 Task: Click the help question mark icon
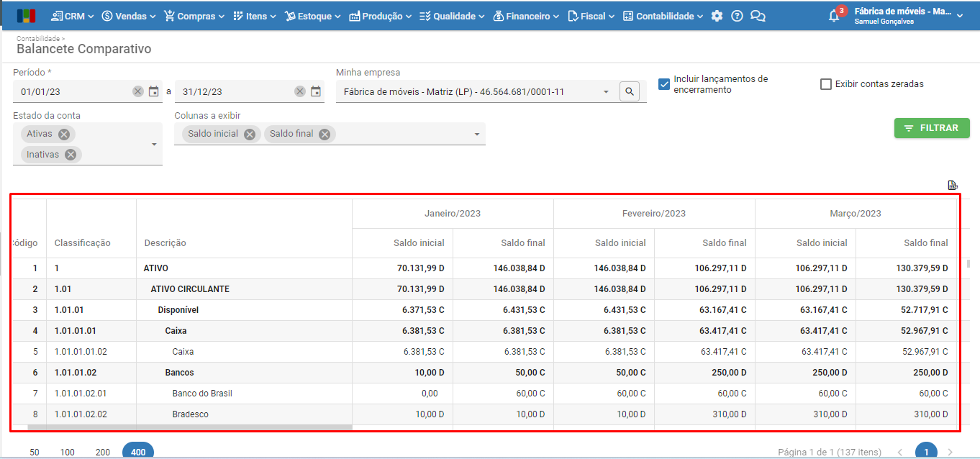[737, 16]
